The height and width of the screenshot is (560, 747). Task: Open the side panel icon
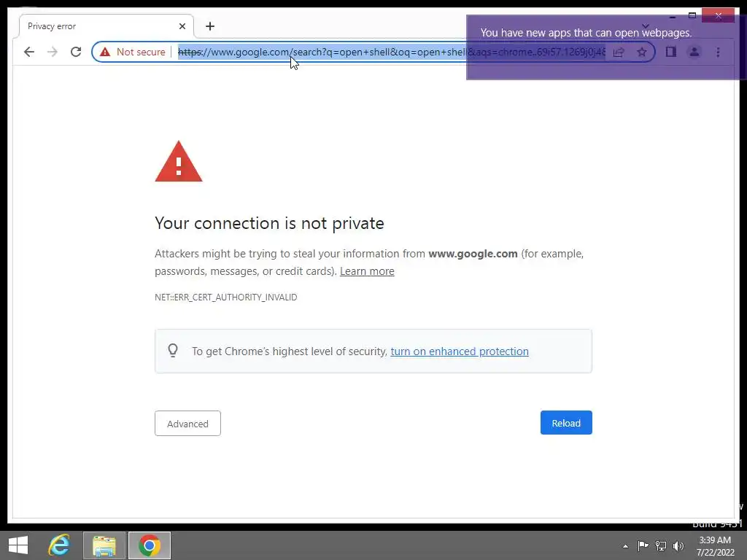(671, 52)
